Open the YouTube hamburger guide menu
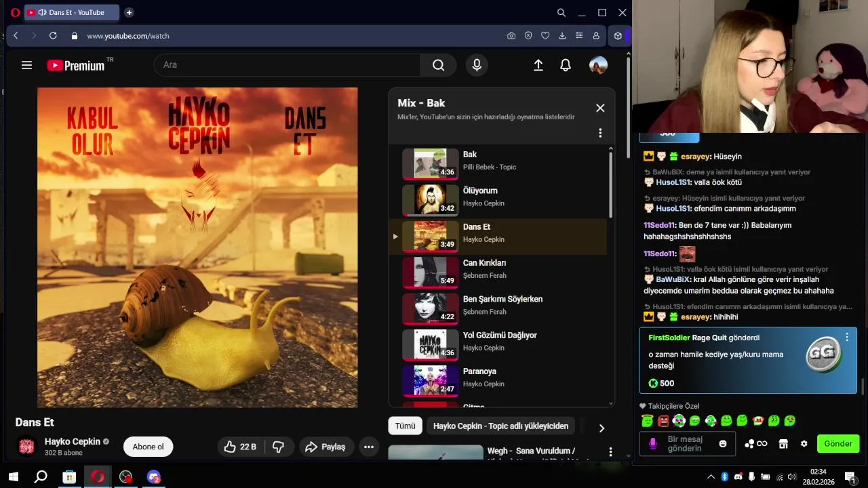The width and height of the screenshot is (868, 488). (x=26, y=65)
